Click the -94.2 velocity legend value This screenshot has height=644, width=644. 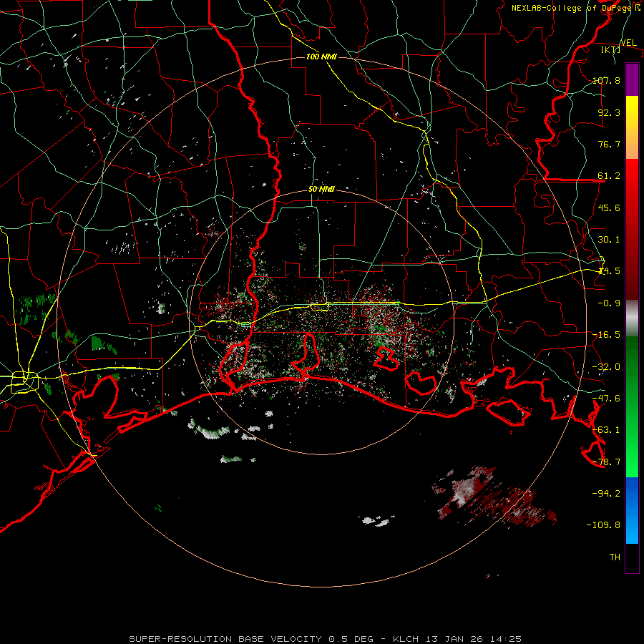(x=606, y=493)
